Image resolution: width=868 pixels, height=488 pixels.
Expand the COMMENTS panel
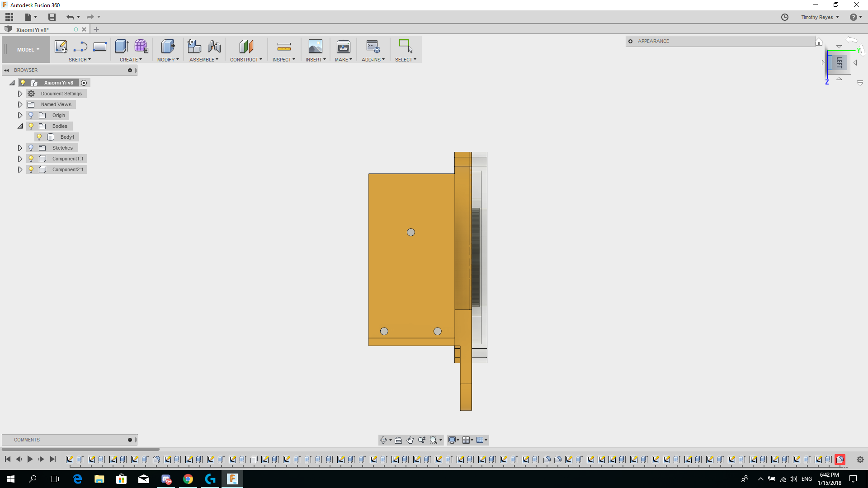click(130, 440)
